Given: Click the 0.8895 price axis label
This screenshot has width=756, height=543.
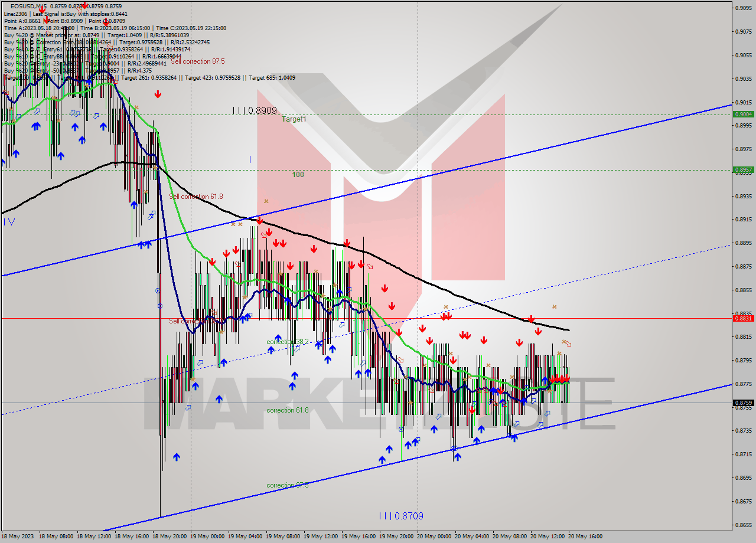Looking at the screenshot, I should (x=743, y=243).
